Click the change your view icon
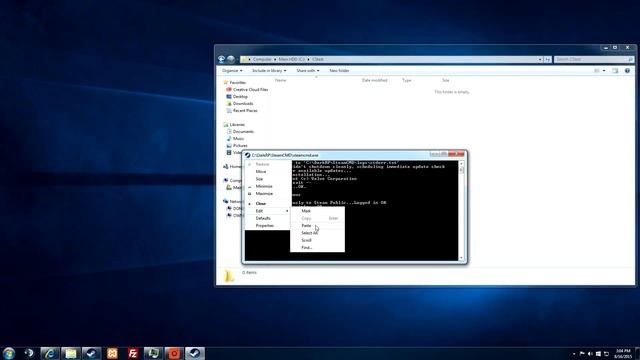Viewport: 640px width, 360px height. click(597, 71)
